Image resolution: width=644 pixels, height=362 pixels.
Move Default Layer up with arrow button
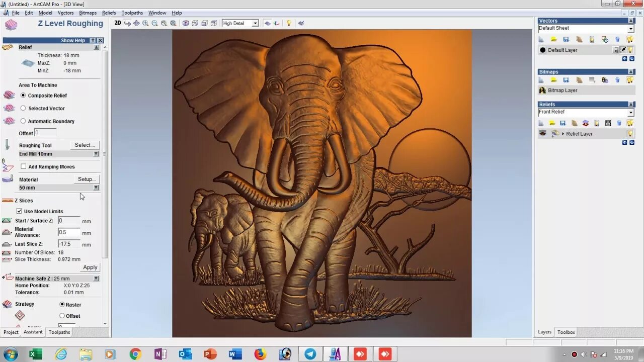tap(625, 59)
